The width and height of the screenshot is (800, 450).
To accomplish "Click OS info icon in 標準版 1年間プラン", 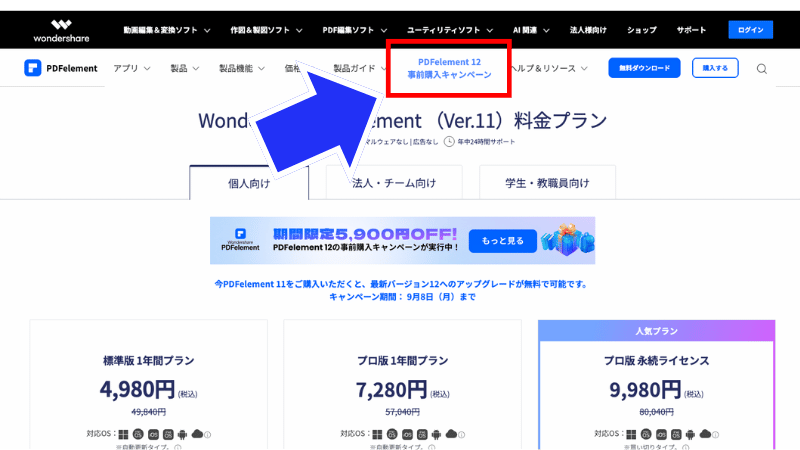I will (208, 435).
